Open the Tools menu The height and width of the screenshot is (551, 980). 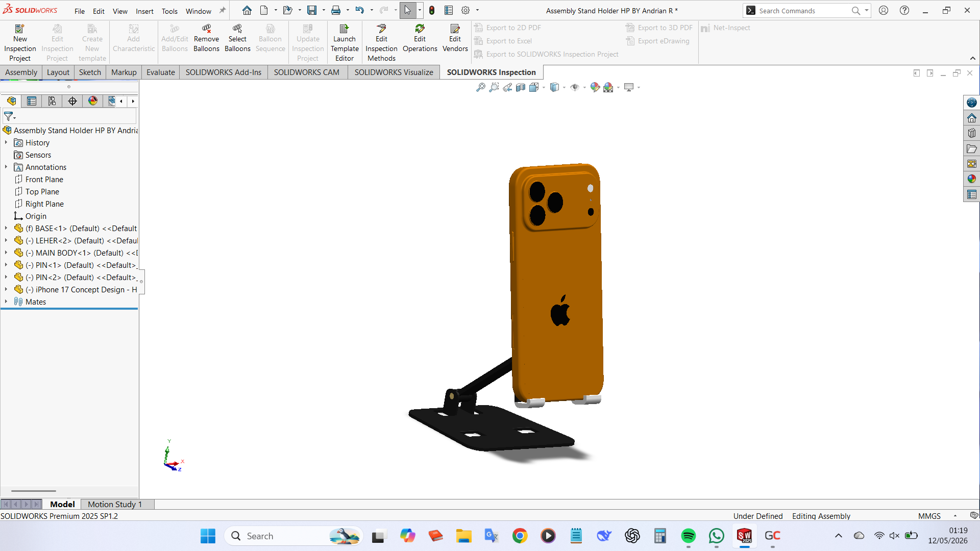click(x=169, y=11)
